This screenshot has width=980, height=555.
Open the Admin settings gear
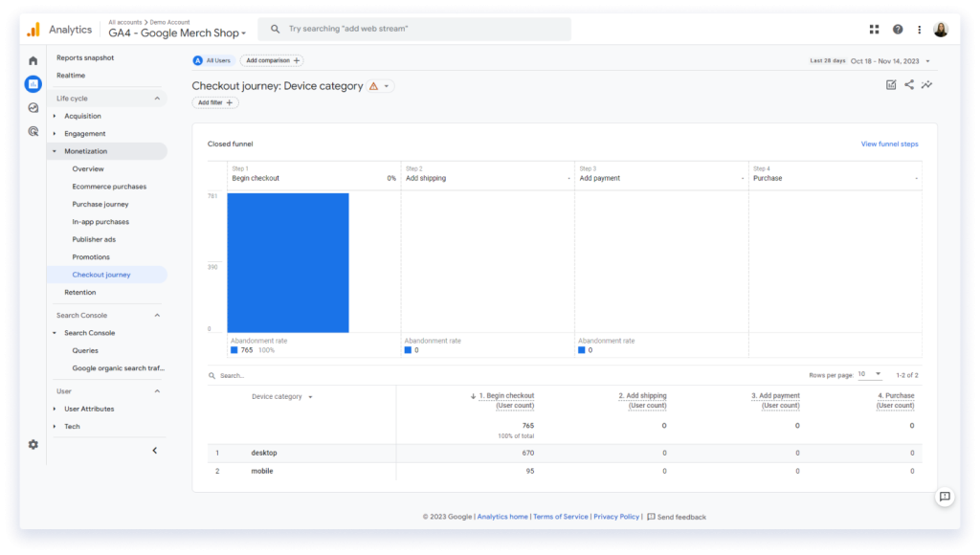click(x=33, y=444)
